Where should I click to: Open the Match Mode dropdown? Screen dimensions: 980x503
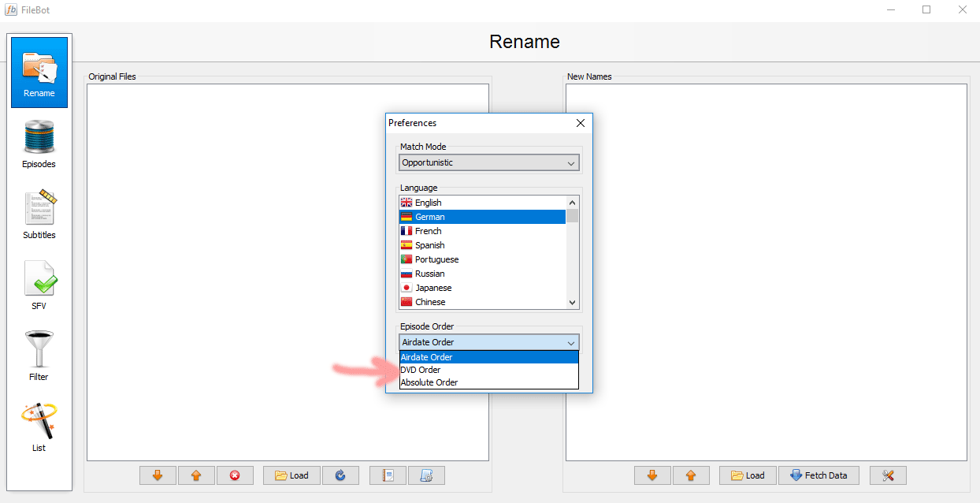[489, 162]
